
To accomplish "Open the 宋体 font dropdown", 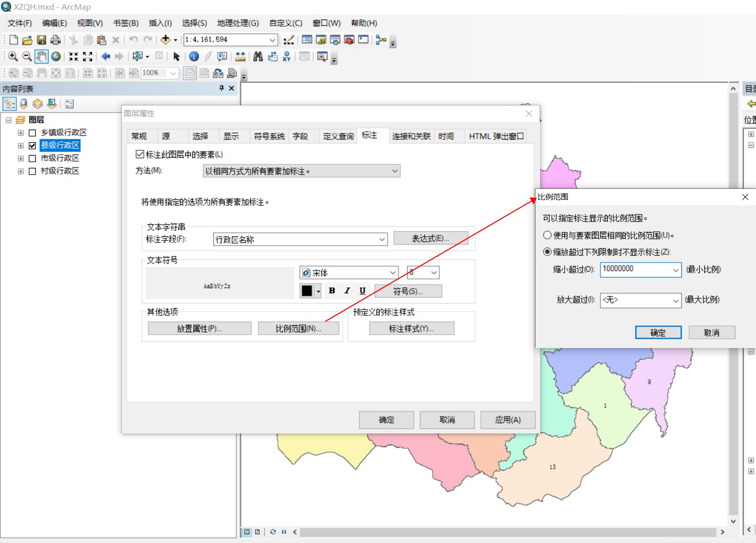I will tap(392, 272).
